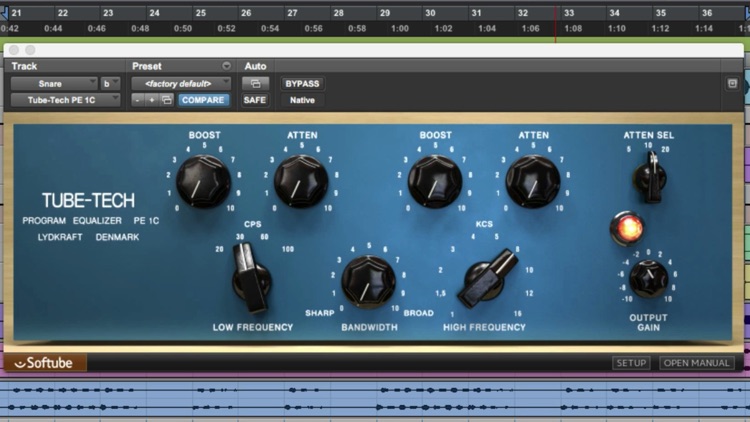Screen dimensions: 750x422
Task: Open the Tube-Tech PE 1C plugin selector
Action: 66,100
